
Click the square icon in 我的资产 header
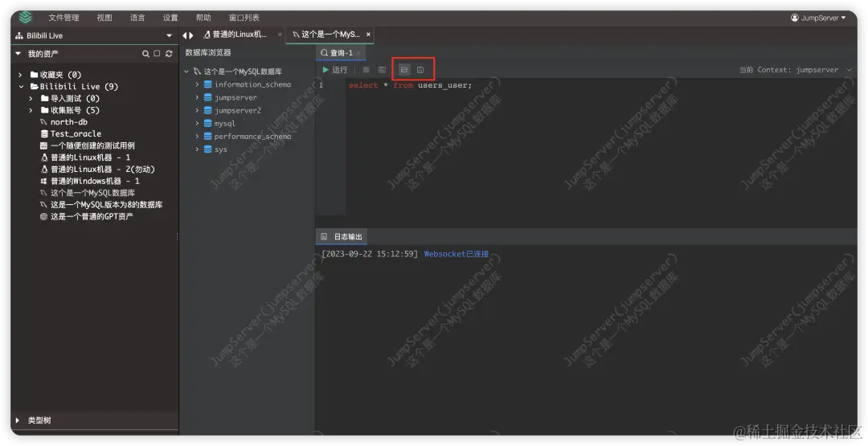(157, 54)
